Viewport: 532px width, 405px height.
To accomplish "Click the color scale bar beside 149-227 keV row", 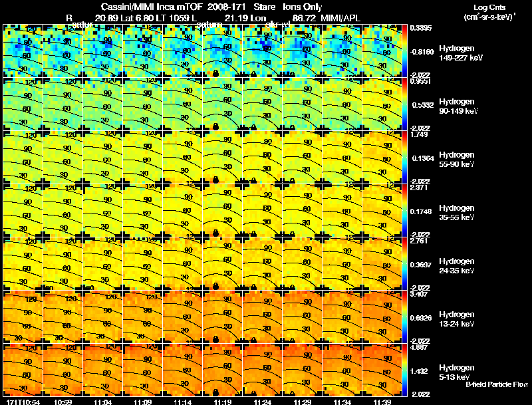I will [404, 51].
